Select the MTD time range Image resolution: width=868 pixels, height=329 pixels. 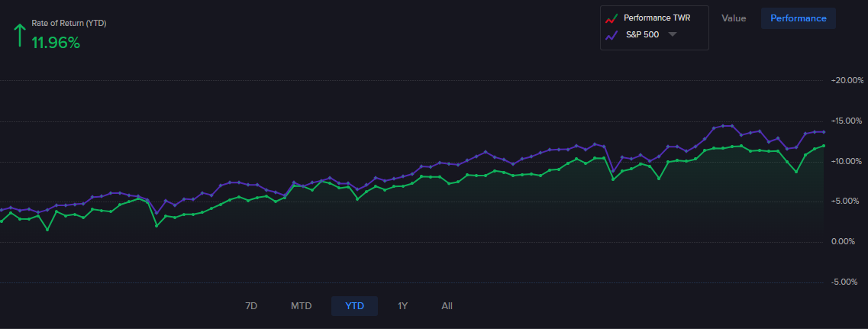click(301, 306)
